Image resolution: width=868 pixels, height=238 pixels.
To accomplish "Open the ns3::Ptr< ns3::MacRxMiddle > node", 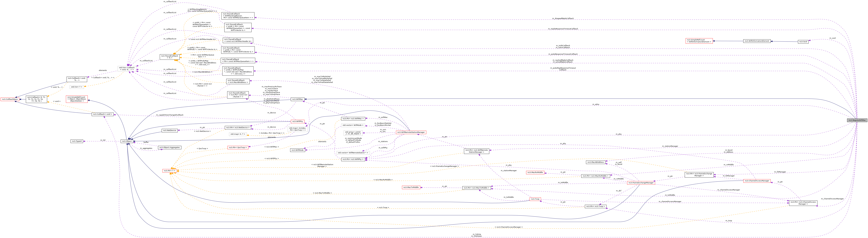I will tap(596, 176).
